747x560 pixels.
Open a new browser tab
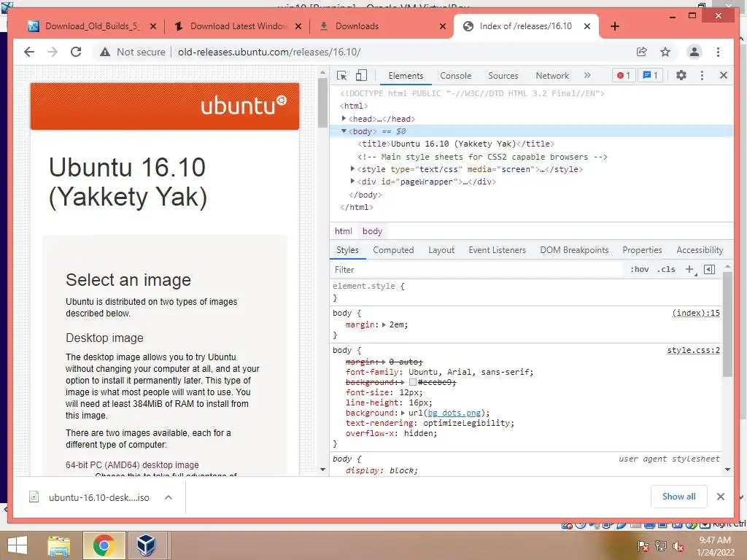(x=614, y=26)
